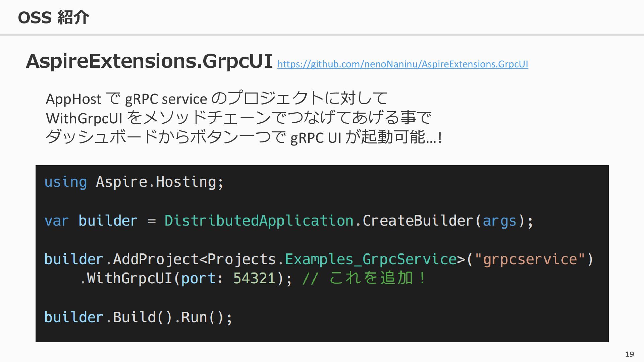The height and width of the screenshot is (362, 644).
Task: Click 'AddProject' method call in code
Action: [x=156, y=259]
